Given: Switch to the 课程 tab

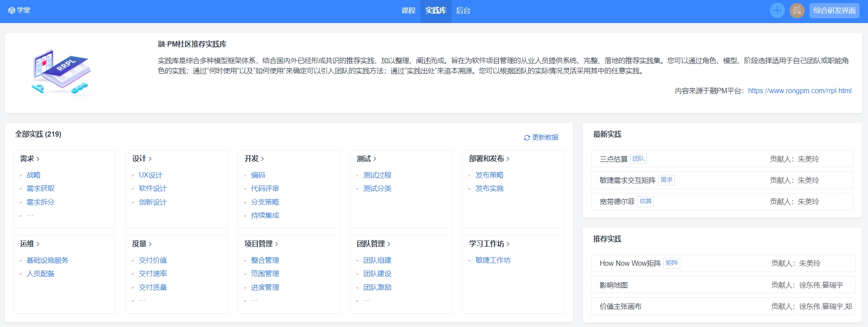Looking at the screenshot, I should tap(408, 11).
